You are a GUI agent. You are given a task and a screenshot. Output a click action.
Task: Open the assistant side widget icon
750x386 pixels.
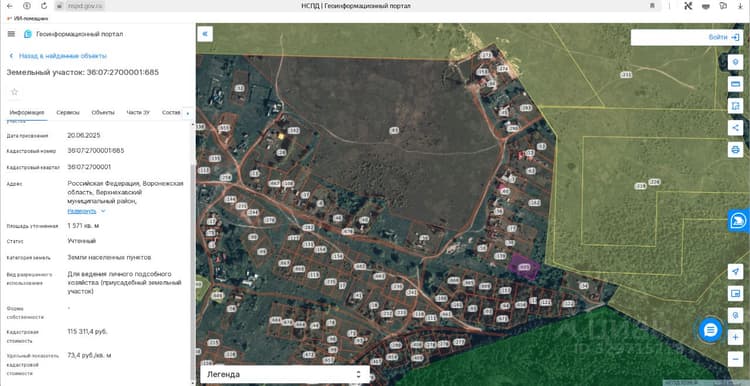coord(739,221)
